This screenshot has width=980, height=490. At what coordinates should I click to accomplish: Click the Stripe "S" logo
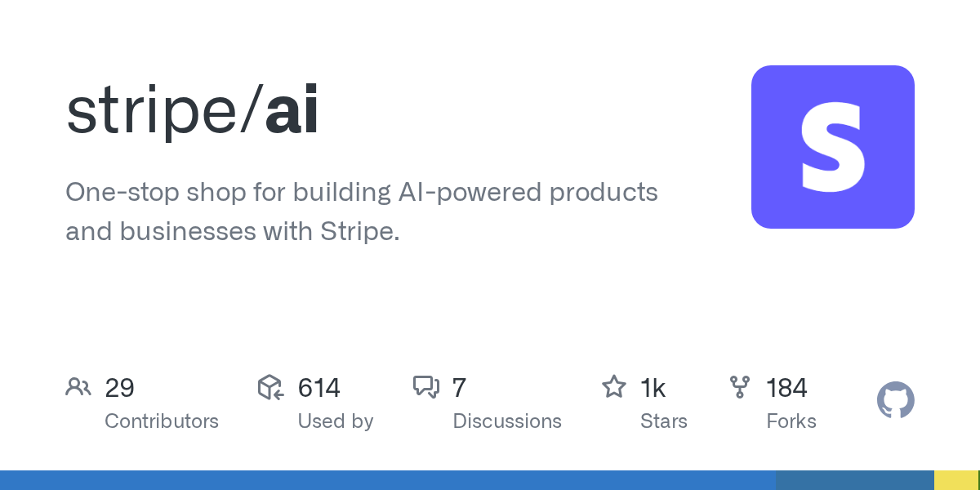click(x=832, y=147)
